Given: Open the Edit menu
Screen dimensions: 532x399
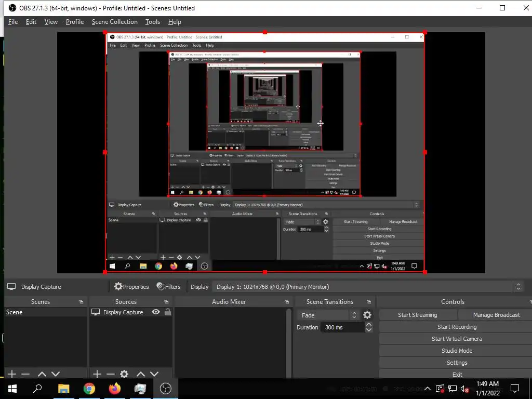Looking at the screenshot, I should (x=31, y=22).
